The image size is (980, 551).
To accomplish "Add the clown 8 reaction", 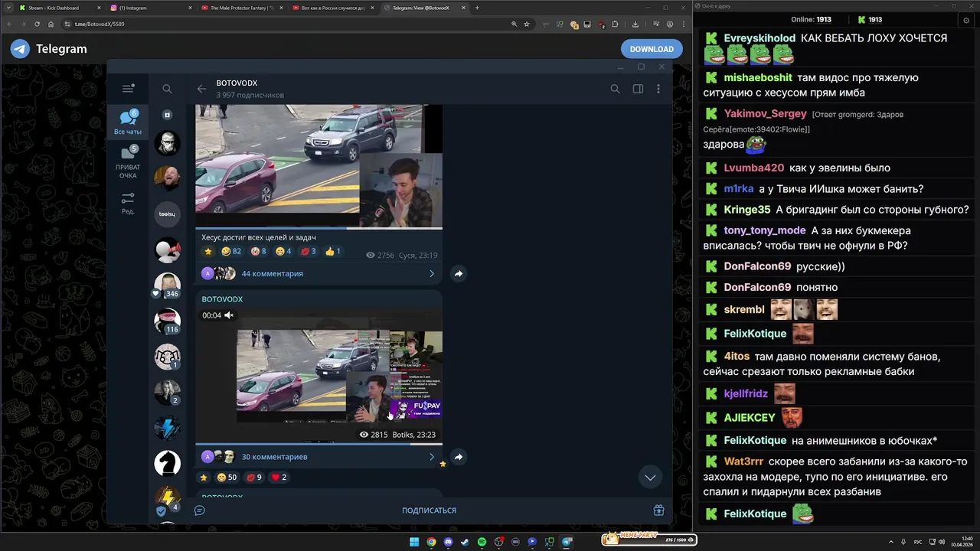I will [x=259, y=251].
